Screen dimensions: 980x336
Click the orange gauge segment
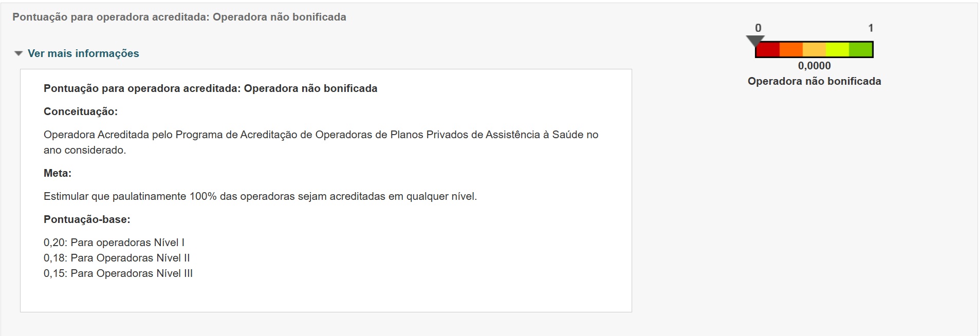pos(791,50)
